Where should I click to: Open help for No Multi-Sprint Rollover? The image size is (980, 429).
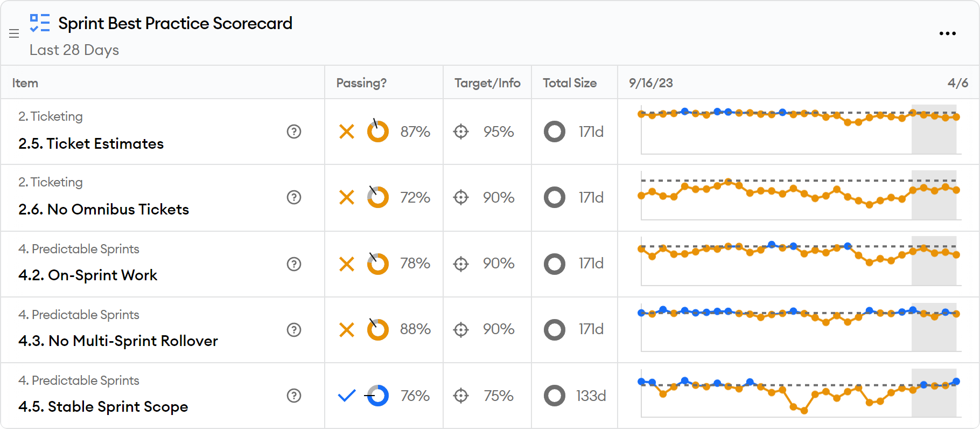pos(294,330)
